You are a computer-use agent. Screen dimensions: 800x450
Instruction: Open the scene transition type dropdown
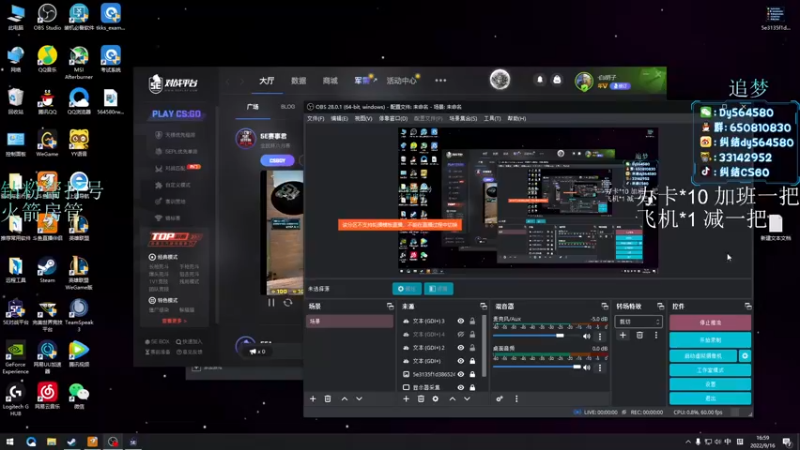(x=639, y=321)
